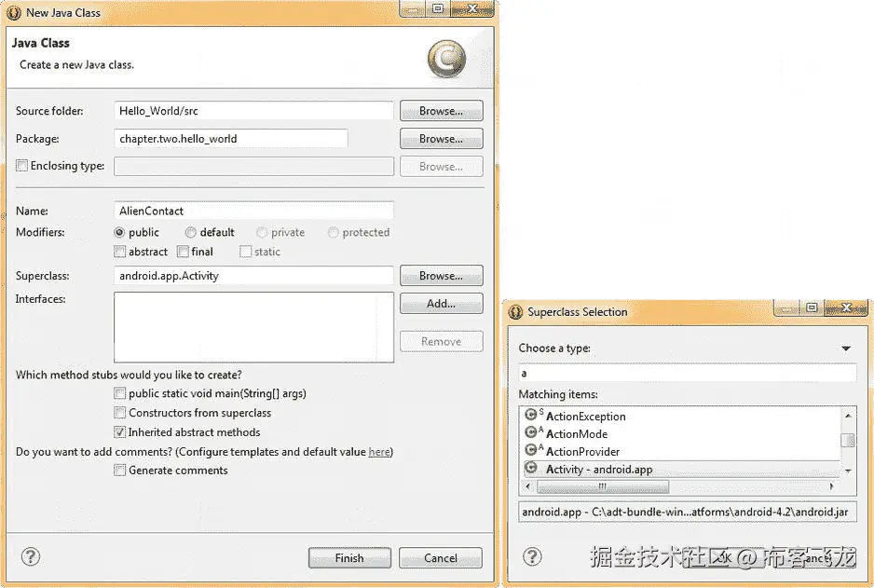874x588 pixels.
Task: Click the Finish button
Action: pos(349,558)
